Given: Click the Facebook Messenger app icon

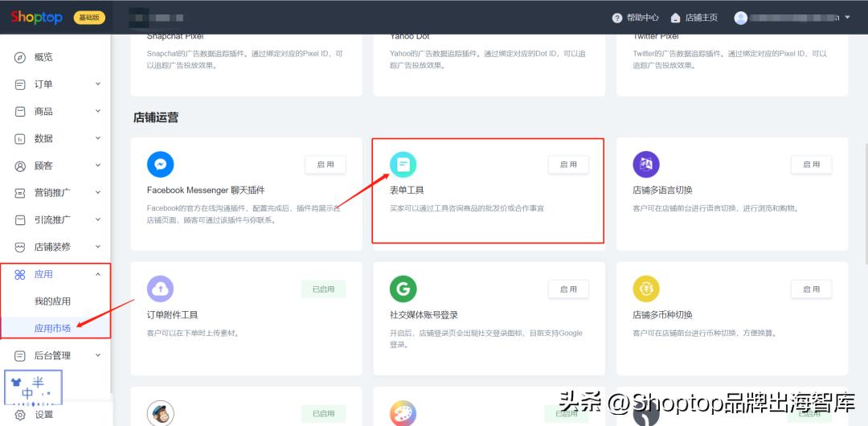Looking at the screenshot, I should (161, 165).
